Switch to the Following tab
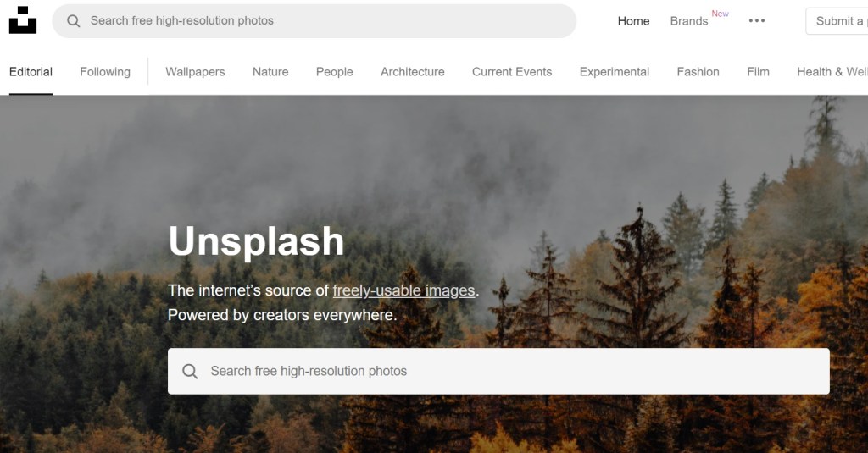The height and width of the screenshot is (453, 868). click(x=105, y=72)
